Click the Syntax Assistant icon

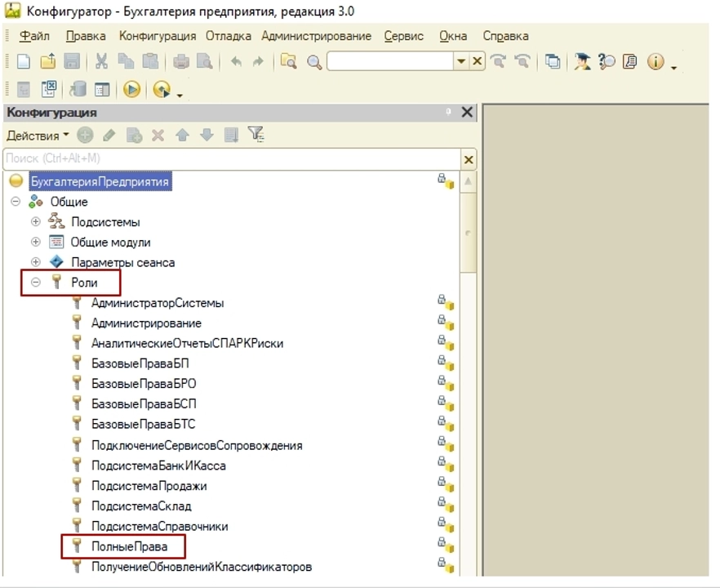tap(582, 61)
